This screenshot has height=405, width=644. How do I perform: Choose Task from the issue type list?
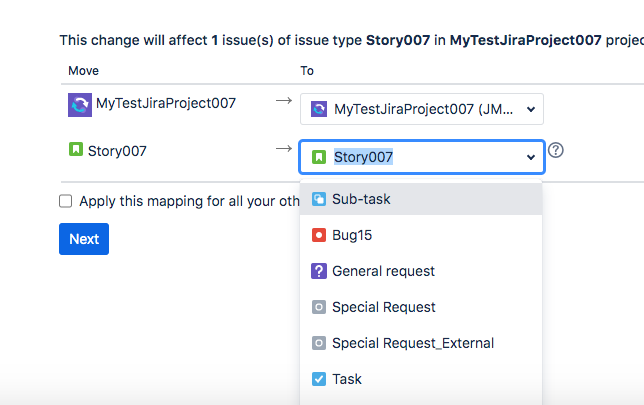pos(347,379)
